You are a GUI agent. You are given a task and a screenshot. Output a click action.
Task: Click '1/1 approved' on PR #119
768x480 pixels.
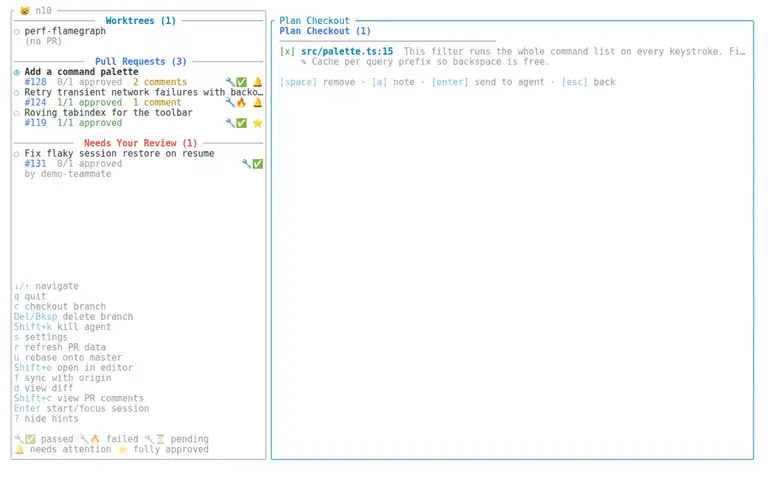89,123
